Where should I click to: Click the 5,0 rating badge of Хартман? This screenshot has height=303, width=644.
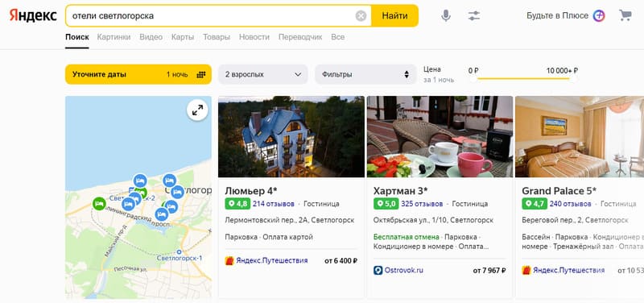386,204
